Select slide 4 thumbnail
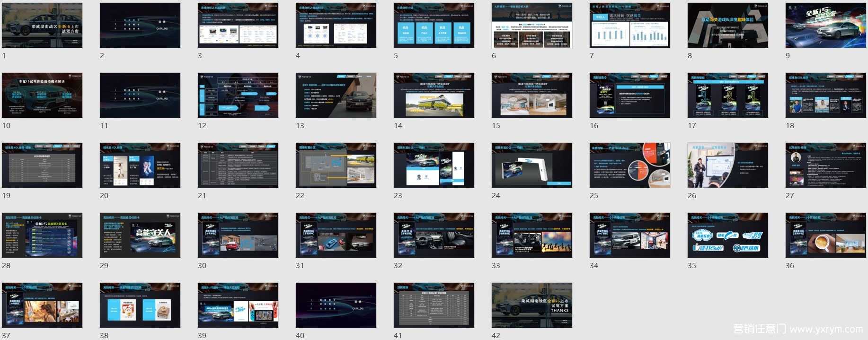Viewport: 868px width, 340px height. (336, 25)
